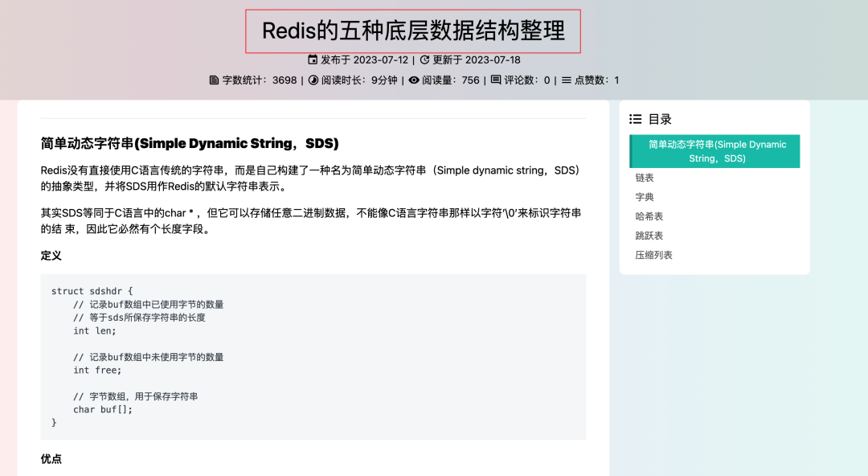
Task: Open 压缩列表 entry in the contents
Action: 653,255
